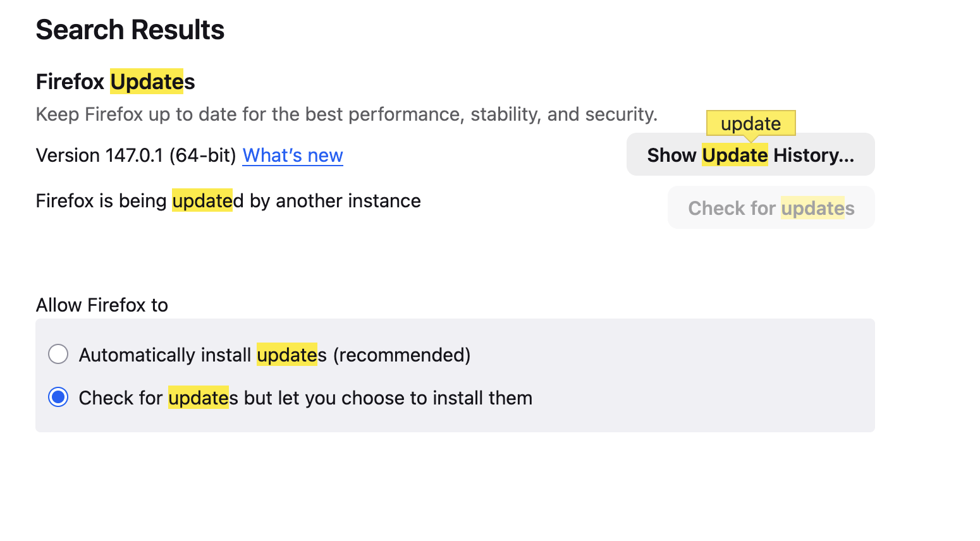The image size is (980, 541).
Task: Click the empty area of the gray radio options panel
Action: pos(695,376)
